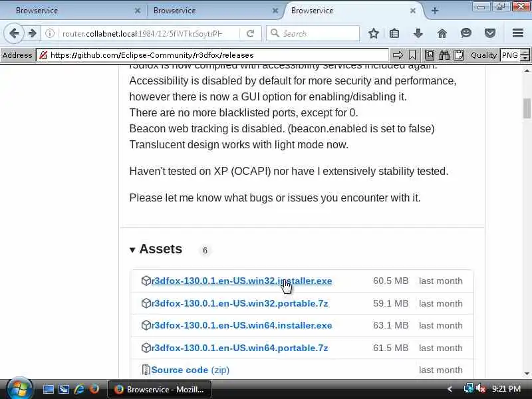532x399 pixels.
Task: Click the muted volume tray icon
Action: [x=481, y=388]
